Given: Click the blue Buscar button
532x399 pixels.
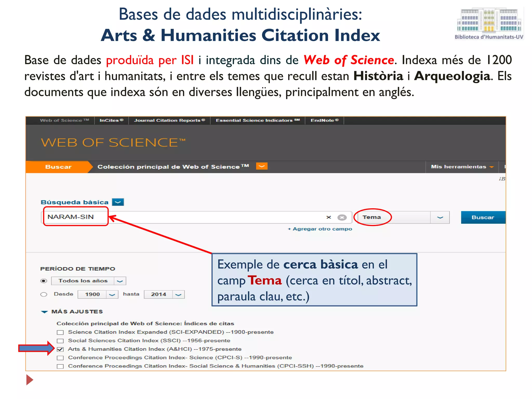Looking at the screenshot, I should click(x=483, y=217).
